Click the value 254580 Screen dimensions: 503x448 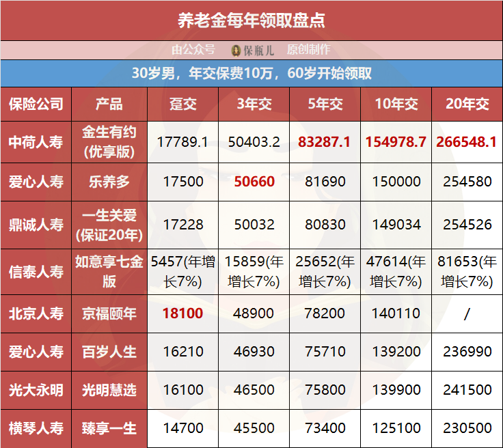click(467, 182)
